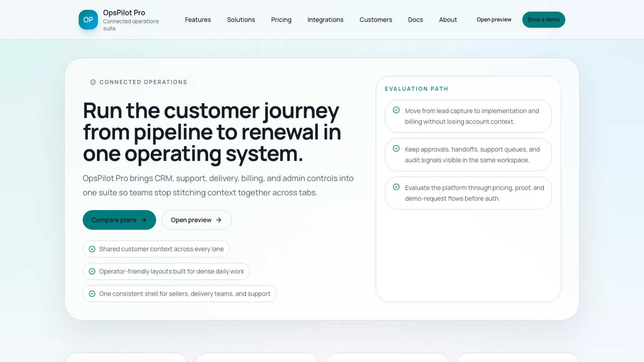The width and height of the screenshot is (644, 362).
Task: Click the 'Move from lead capture' card
Action: tap(468, 116)
